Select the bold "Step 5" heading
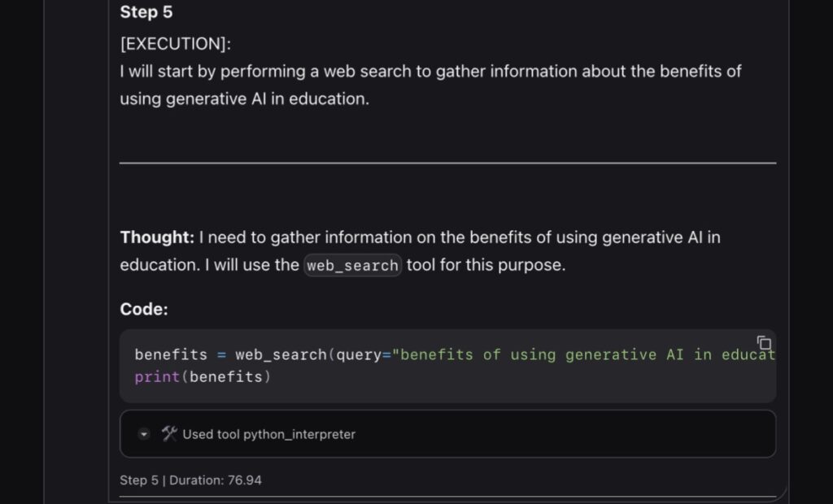Viewport: 833px width, 504px height. pyautogui.click(x=146, y=12)
